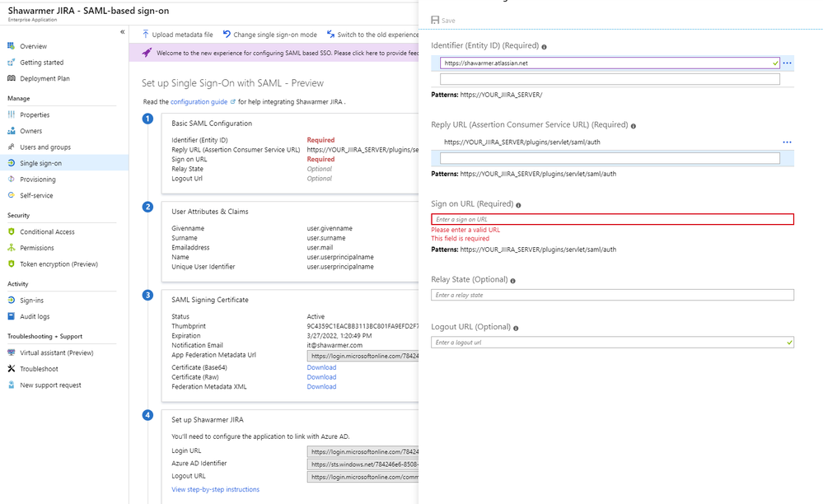The width and height of the screenshot is (823, 504).
Task: Click the Self-service icon
Action: point(11,195)
